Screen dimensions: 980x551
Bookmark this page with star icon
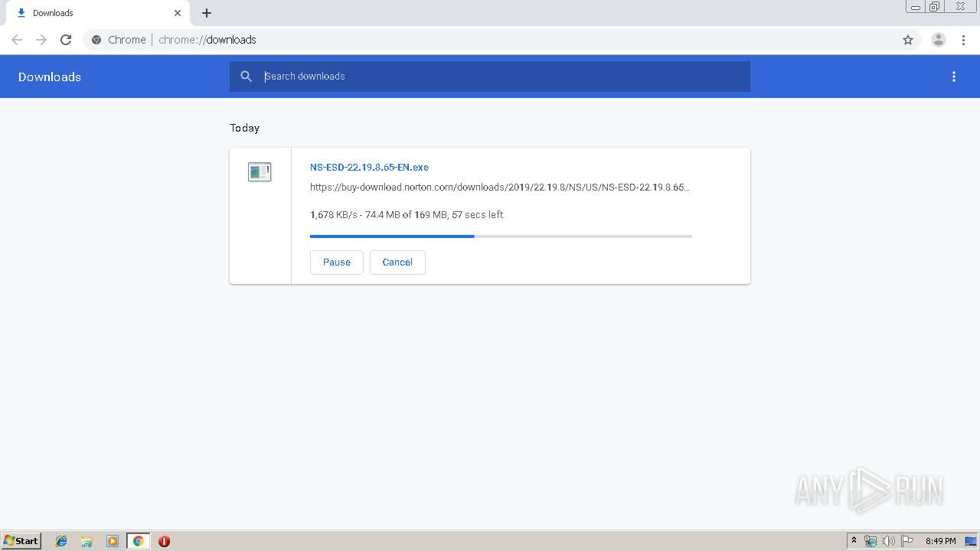908,40
